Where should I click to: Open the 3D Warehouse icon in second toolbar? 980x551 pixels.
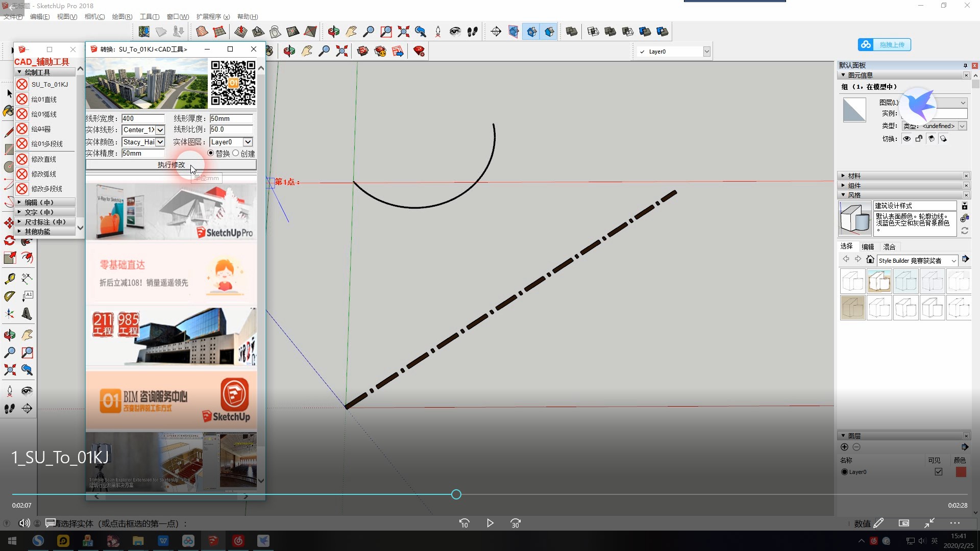coord(363,51)
